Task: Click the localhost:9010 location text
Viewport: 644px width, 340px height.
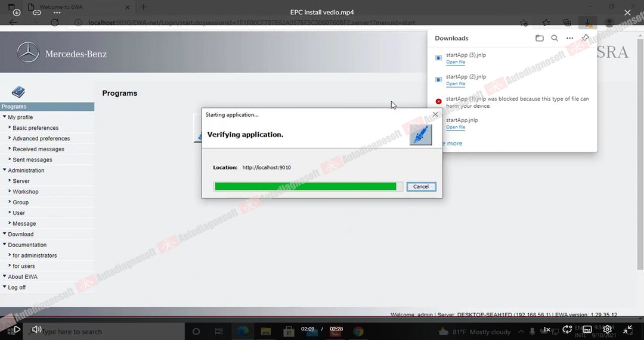Action: point(267,168)
